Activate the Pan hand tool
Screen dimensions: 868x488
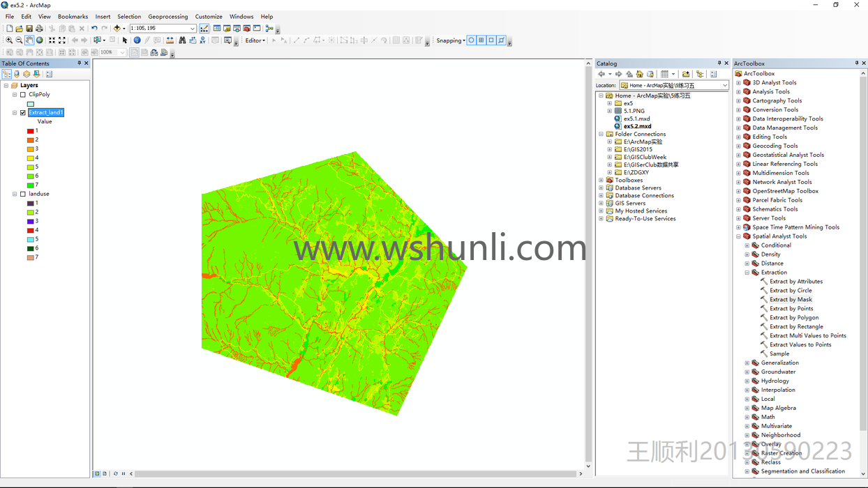(x=29, y=40)
